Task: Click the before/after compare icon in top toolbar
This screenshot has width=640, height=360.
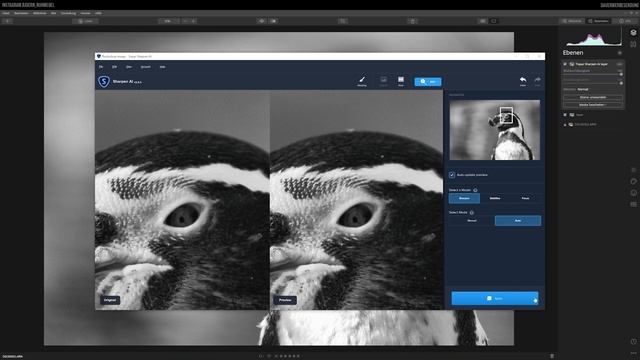Action: [273, 21]
